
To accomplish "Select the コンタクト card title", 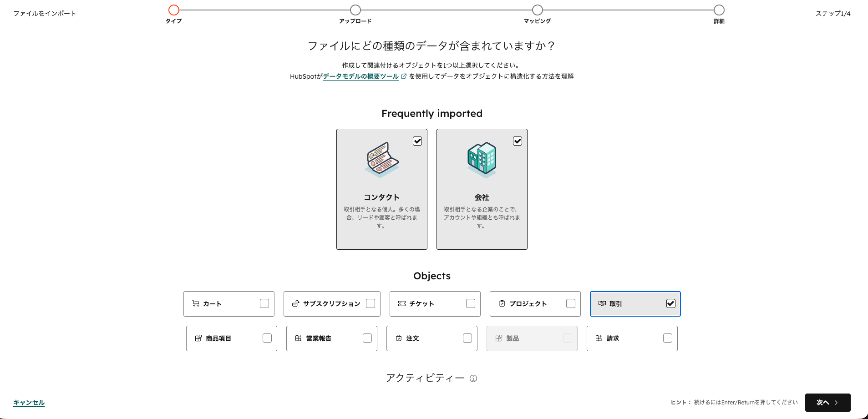I will tap(382, 197).
